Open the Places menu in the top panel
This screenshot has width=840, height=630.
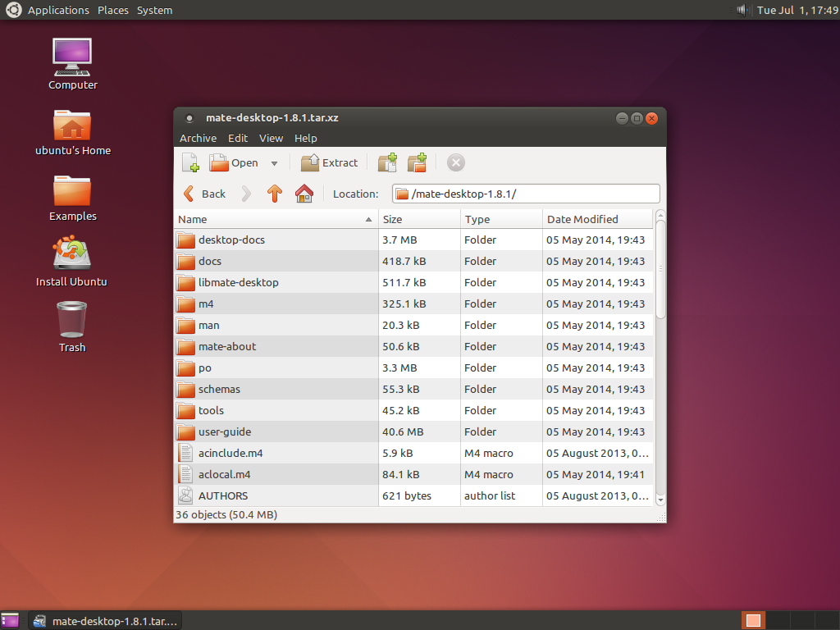point(112,10)
